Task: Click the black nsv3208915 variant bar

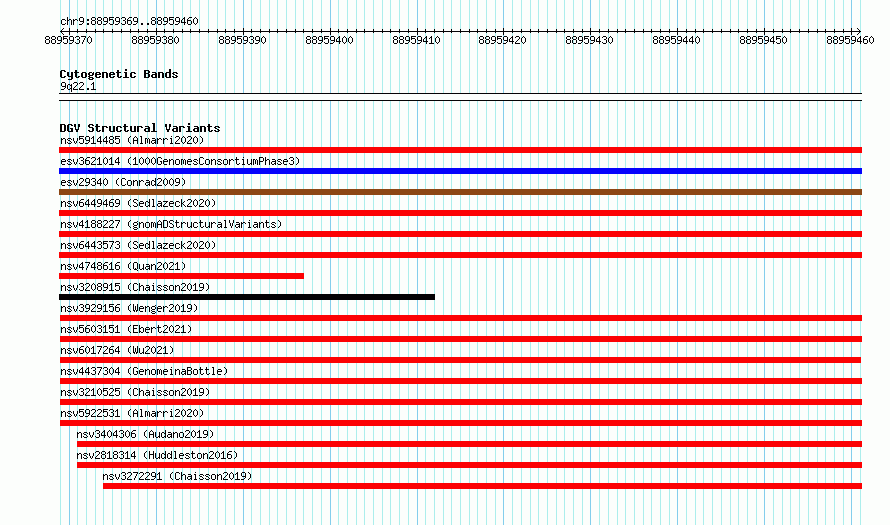Action: tap(247, 297)
